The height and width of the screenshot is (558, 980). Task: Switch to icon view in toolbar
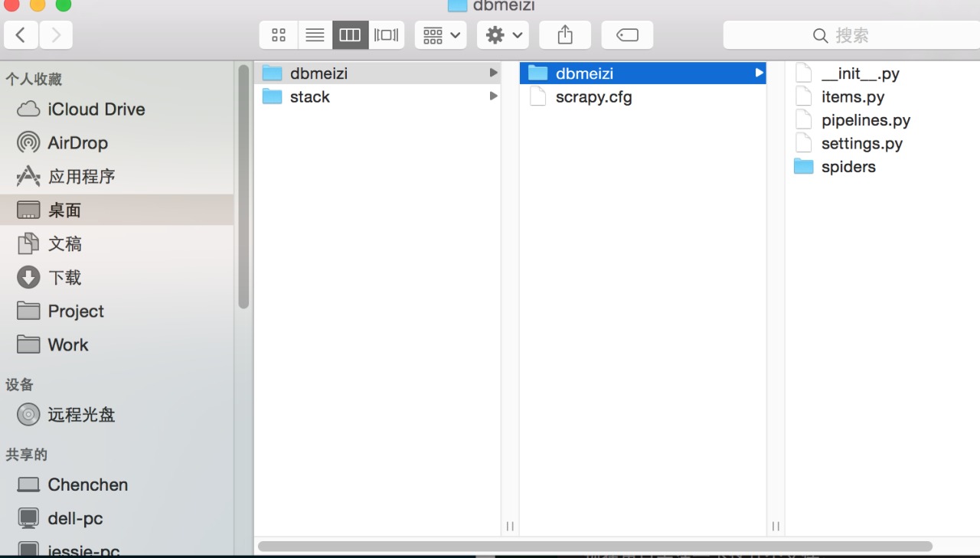click(279, 35)
